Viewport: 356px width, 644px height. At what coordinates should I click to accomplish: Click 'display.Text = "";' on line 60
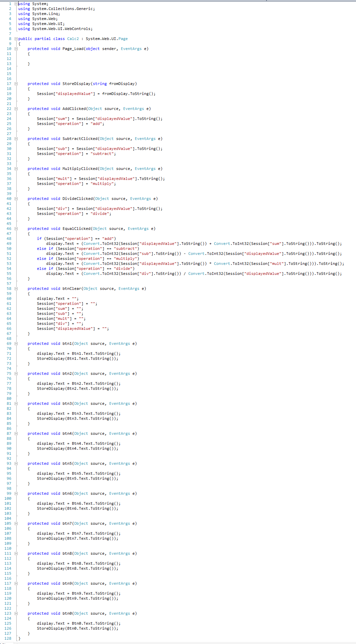58,299
